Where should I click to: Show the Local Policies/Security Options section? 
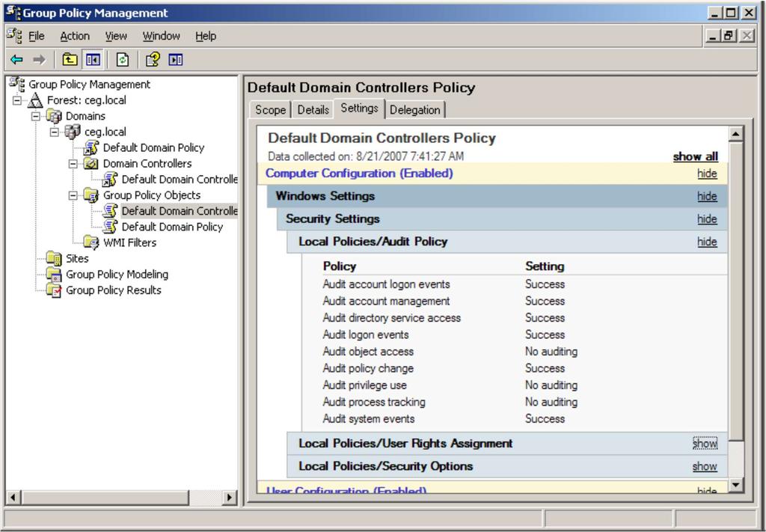coord(705,466)
